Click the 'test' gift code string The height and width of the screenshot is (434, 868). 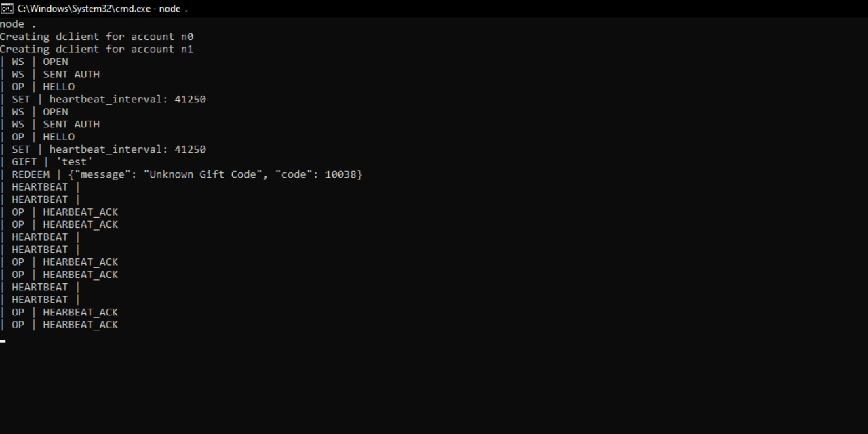[75, 162]
